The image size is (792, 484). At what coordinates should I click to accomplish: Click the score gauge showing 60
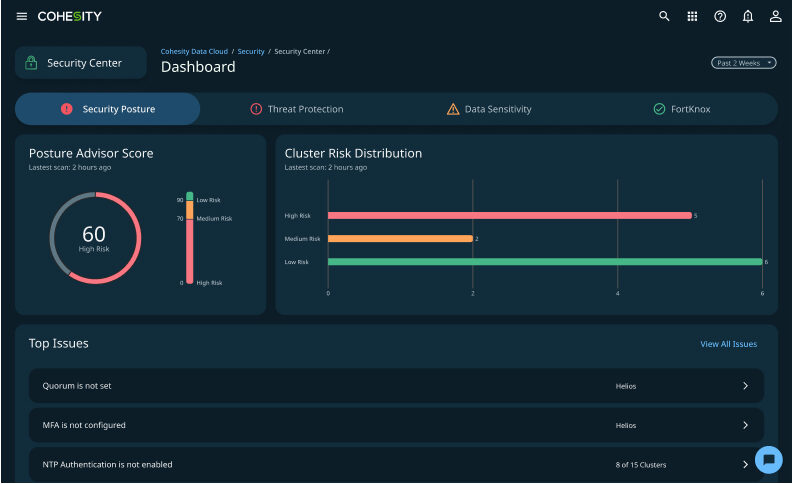[95, 237]
